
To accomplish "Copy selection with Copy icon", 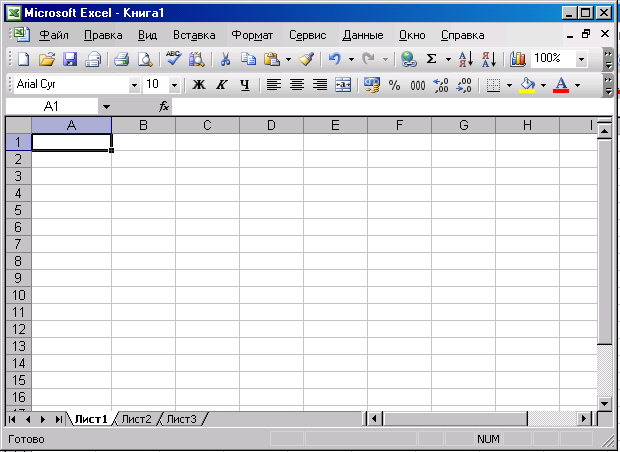I will pos(248,59).
